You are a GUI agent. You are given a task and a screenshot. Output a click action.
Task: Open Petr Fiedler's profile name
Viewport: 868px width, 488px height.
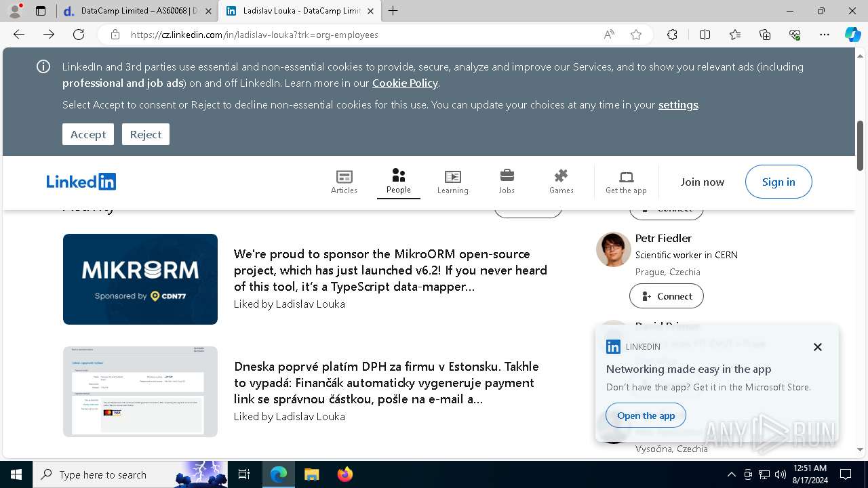tap(663, 238)
